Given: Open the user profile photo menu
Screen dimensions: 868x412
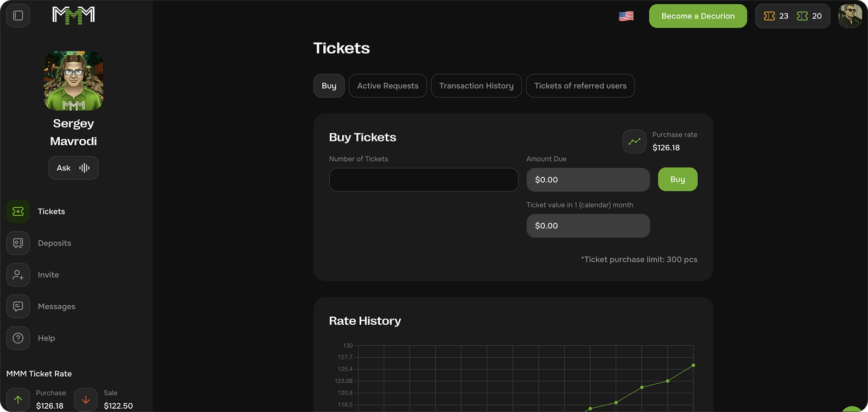Looking at the screenshot, I should click(x=850, y=16).
